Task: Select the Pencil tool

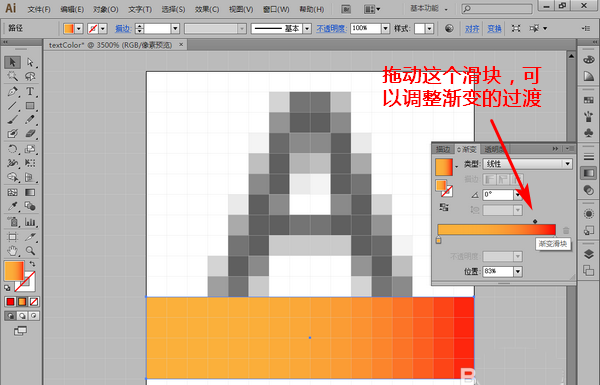Action: (30, 120)
